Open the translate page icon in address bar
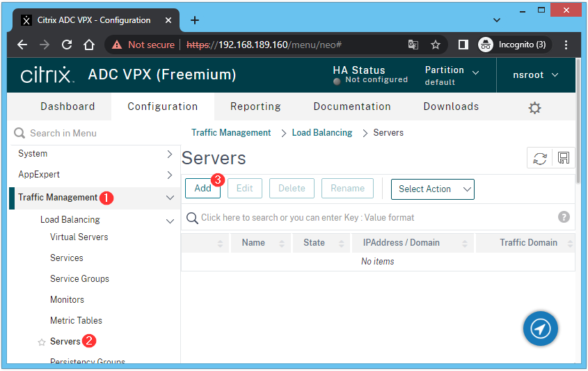588x371 pixels. click(413, 45)
